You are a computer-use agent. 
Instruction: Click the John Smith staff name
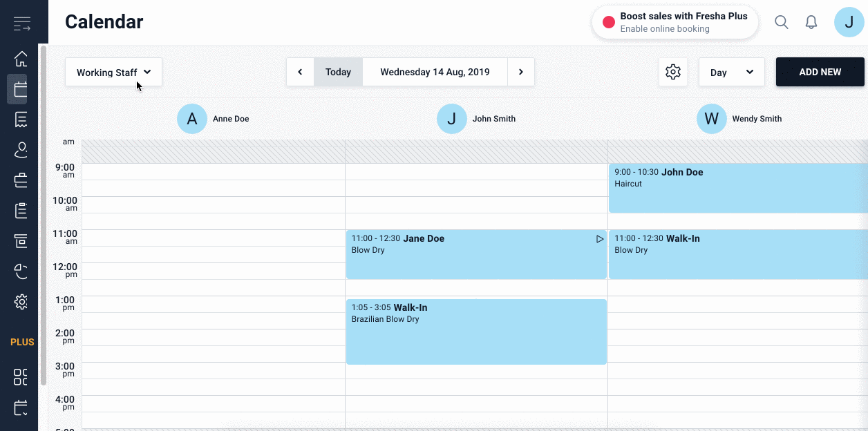(494, 119)
